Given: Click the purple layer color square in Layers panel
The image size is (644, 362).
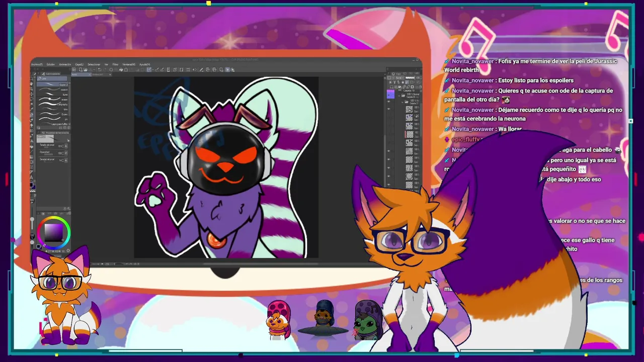Looking at the screenshot, I should pyautogui.click(x=390, y=94).
